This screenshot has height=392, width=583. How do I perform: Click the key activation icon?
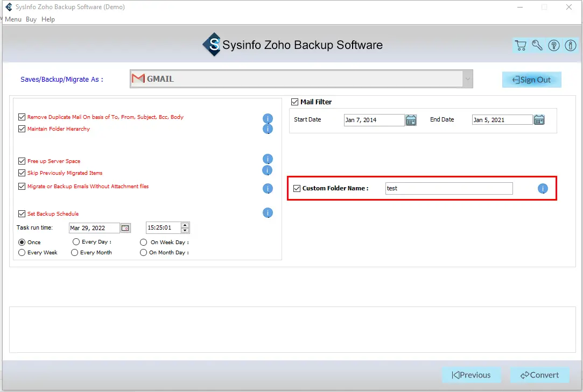(x=537, y=46)
